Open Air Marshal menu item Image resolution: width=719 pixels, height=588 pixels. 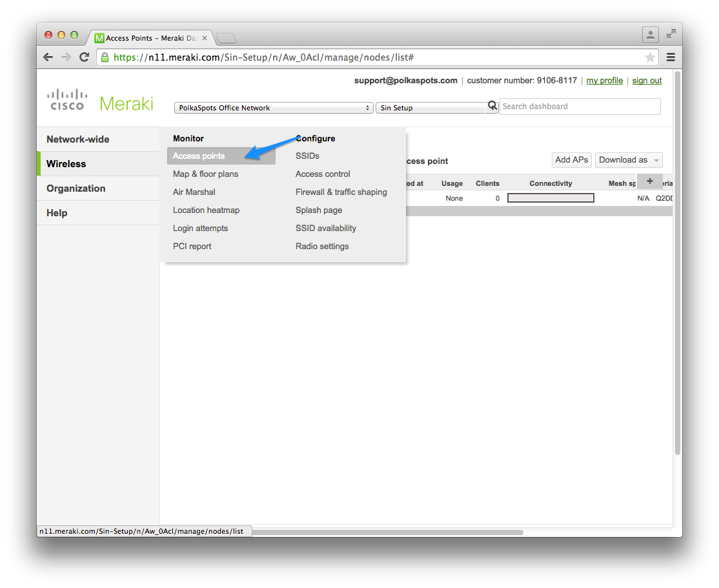tap(194, 192)
